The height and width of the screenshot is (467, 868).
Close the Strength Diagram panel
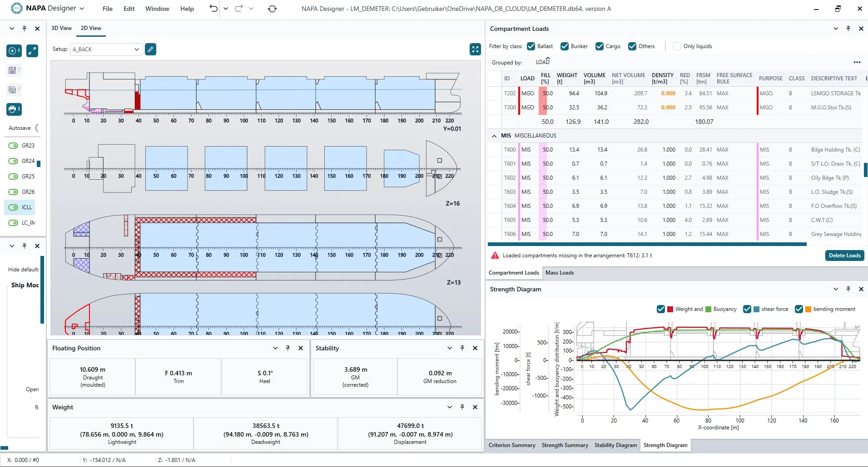click(861, 289)
